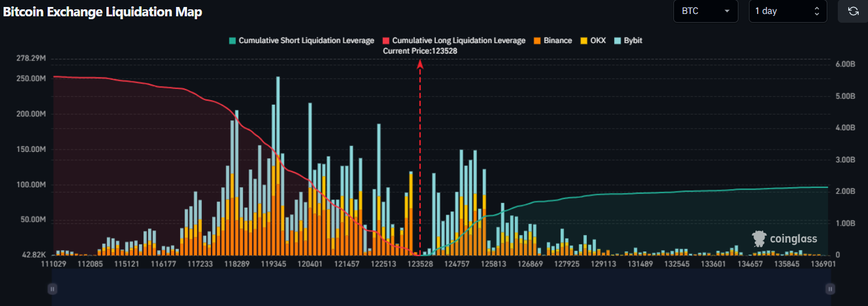Click the red arrowhead atop current price line

[x=420, y=64]
